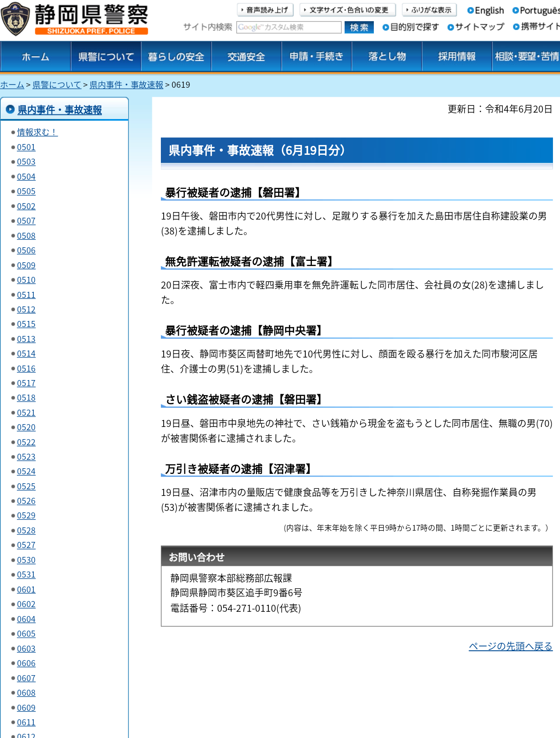Click the circle arrow icon beside sidebar heading
Viewport: 560px width, 738px height.
coord(10,109)
